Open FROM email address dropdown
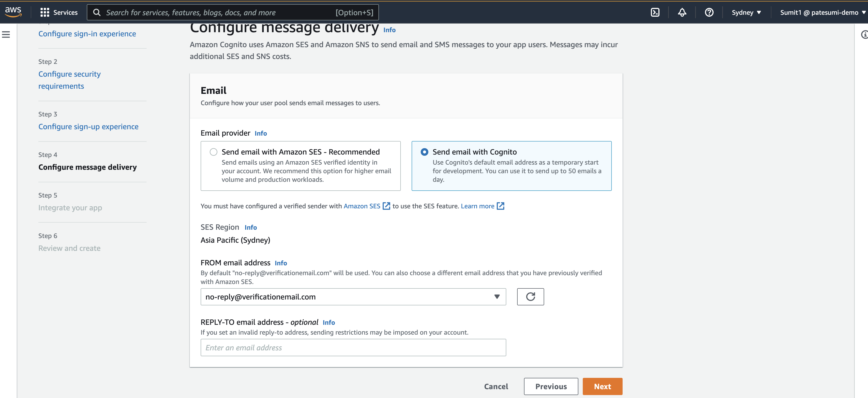The width and height of the screenshot is (868, 398). point(353,297)
